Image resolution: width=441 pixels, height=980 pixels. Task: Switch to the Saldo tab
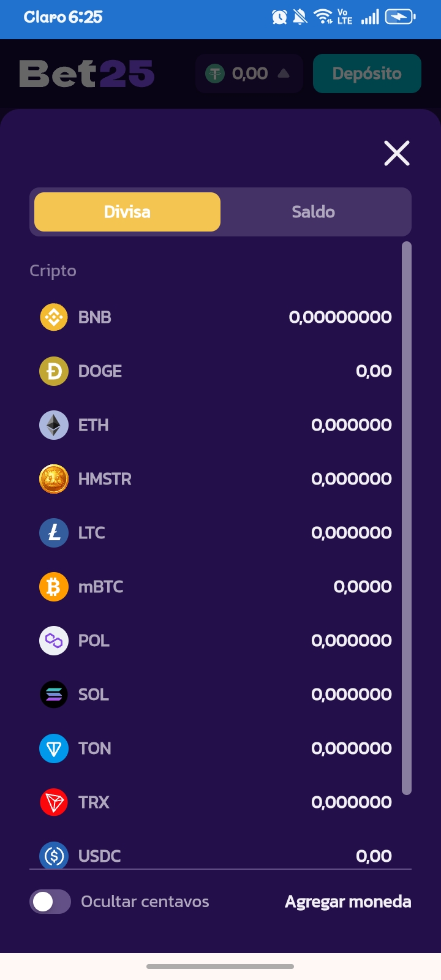point(314,212)
